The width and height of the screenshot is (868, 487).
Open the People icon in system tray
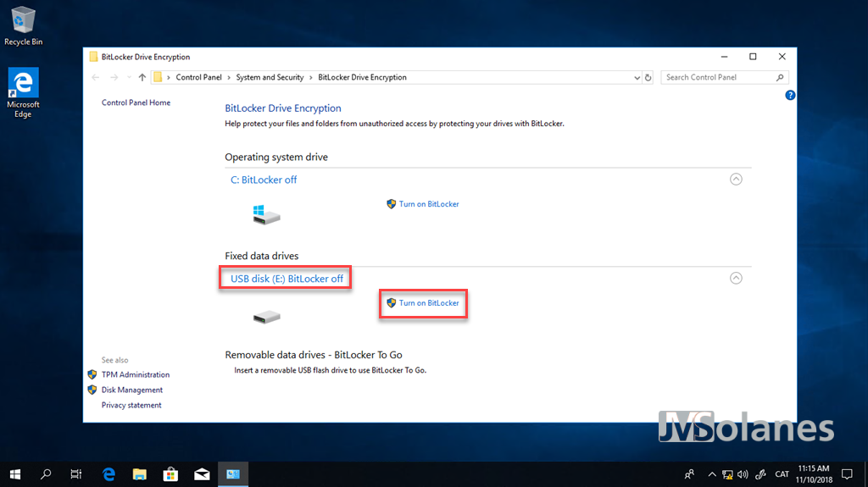(x=689, y=474)
